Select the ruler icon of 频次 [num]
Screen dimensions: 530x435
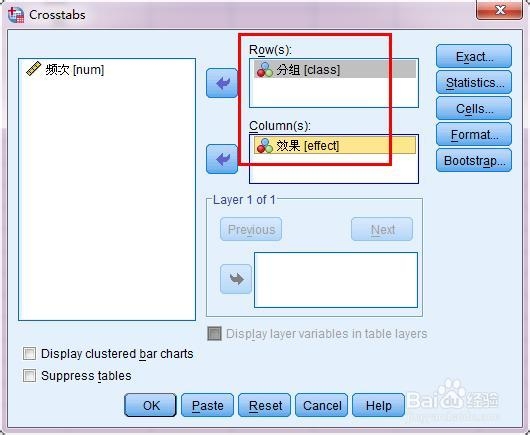pos(33,69)
